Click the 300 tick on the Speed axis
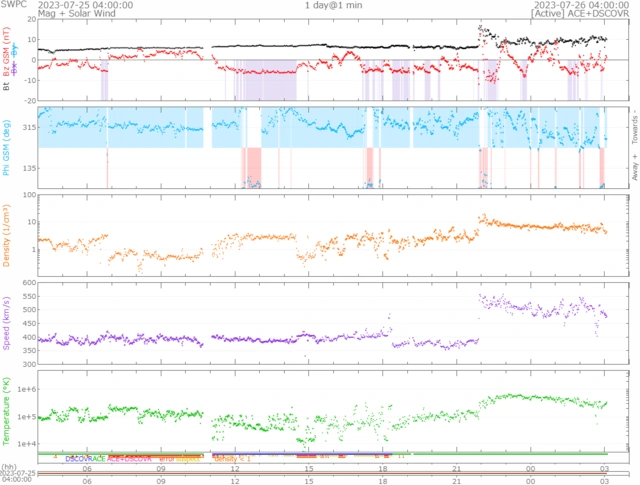This screenshot has height=485, width=640. (x=29, y=364)
